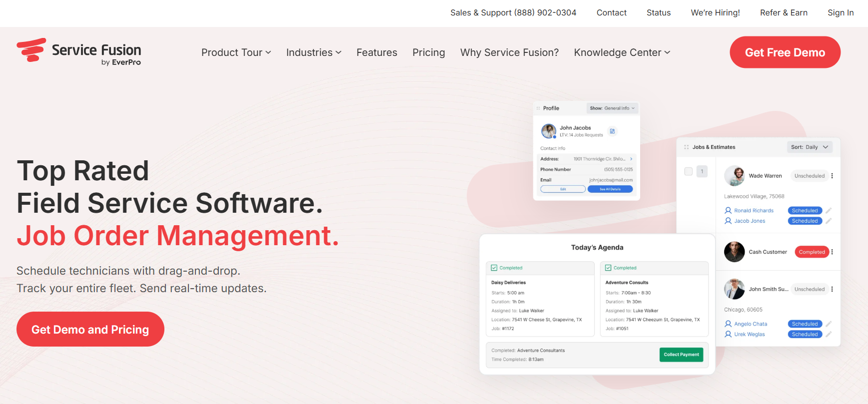
Task: Toggle Completed checkbox for Adventure Consults
Action: 608,268
